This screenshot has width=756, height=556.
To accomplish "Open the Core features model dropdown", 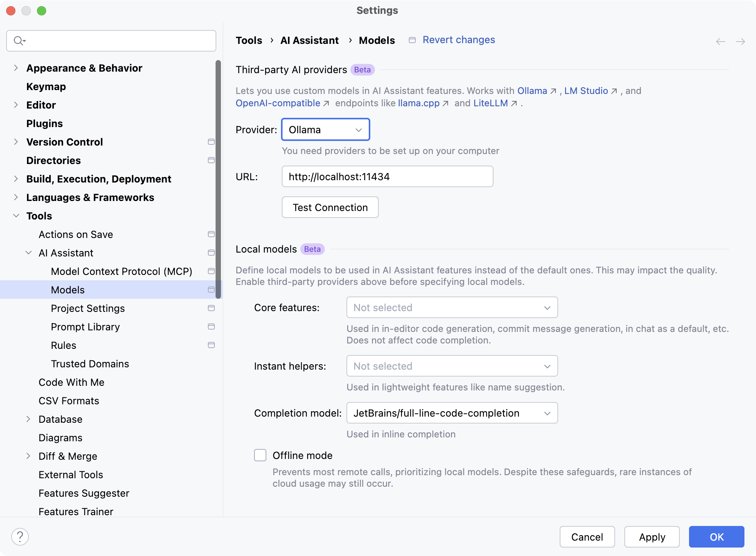I will [x=452, y=307].
